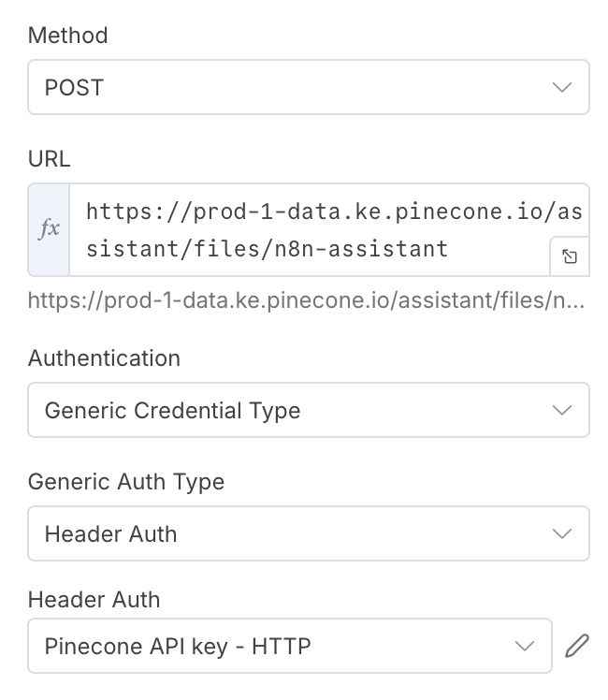Click the Method dropdown chevron arrow
This screenshot has height=700, width=608.
pos(561,88)
